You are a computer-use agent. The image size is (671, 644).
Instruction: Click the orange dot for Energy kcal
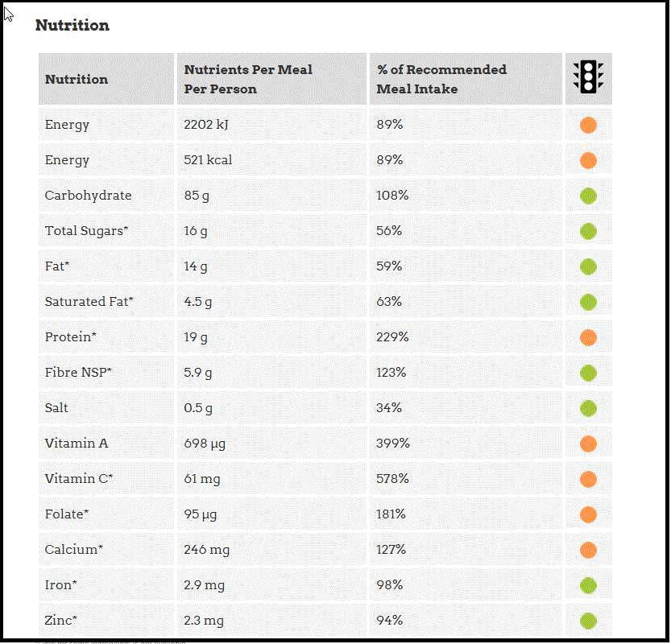click(588, 160)
